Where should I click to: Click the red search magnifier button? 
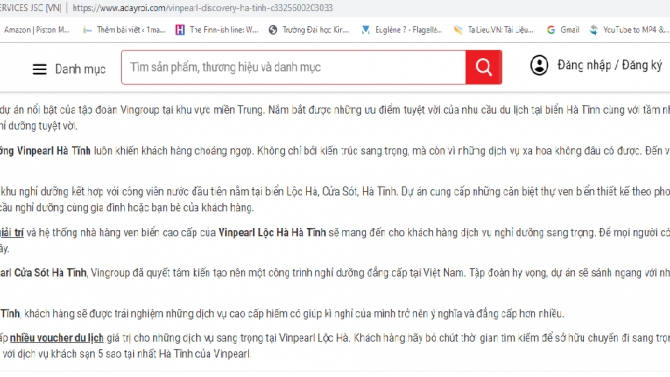click(484, 67)
